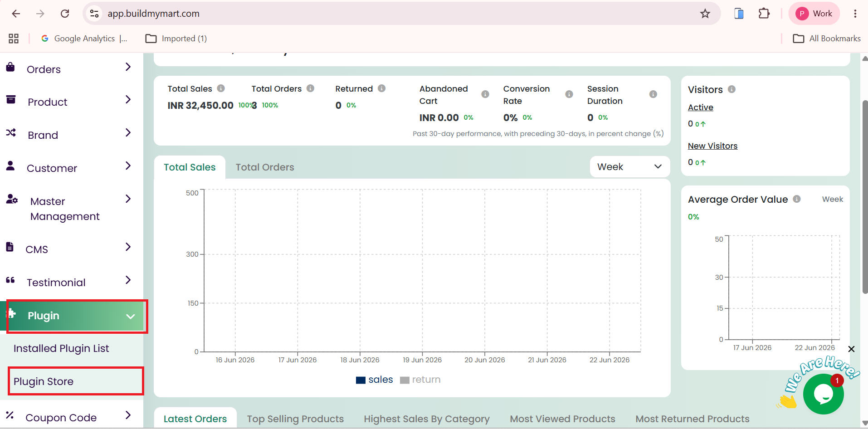
Task: Select the Top Selling Products tab
Action: 295,419
